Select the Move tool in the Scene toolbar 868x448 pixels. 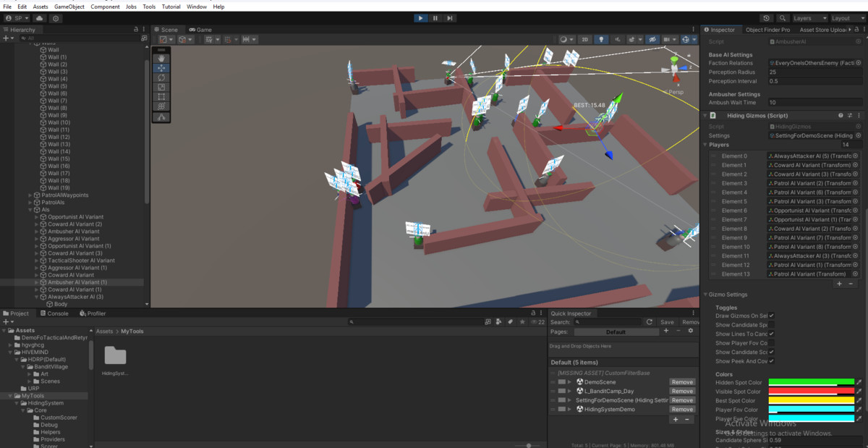tap(162, 69)
